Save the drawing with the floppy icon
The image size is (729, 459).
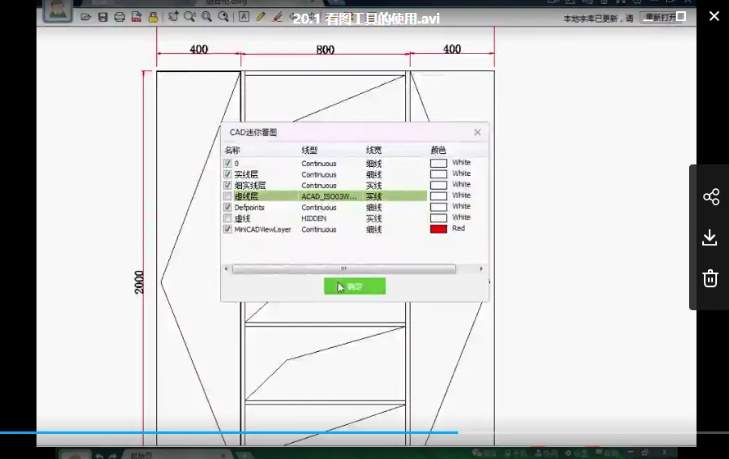pos(103,17)
